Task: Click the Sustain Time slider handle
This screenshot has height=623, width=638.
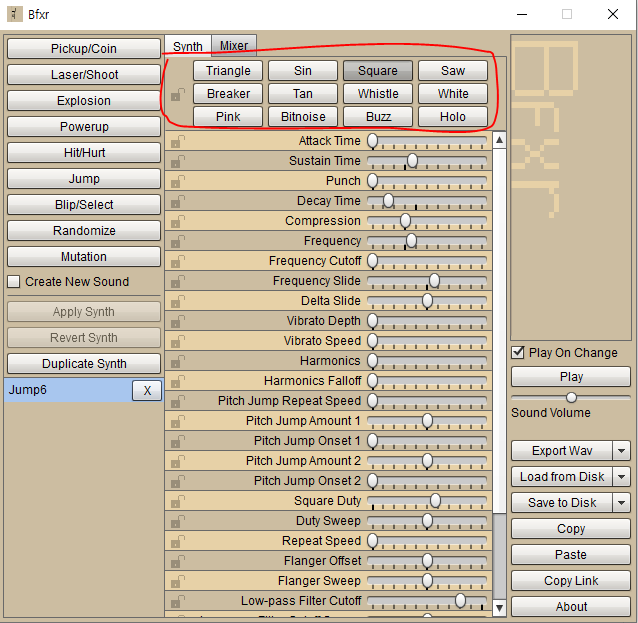Action: point(412,161)
